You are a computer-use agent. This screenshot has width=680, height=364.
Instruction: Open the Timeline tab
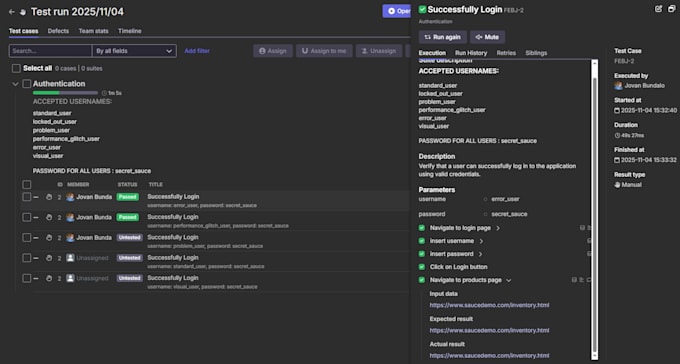click(130, 31)
